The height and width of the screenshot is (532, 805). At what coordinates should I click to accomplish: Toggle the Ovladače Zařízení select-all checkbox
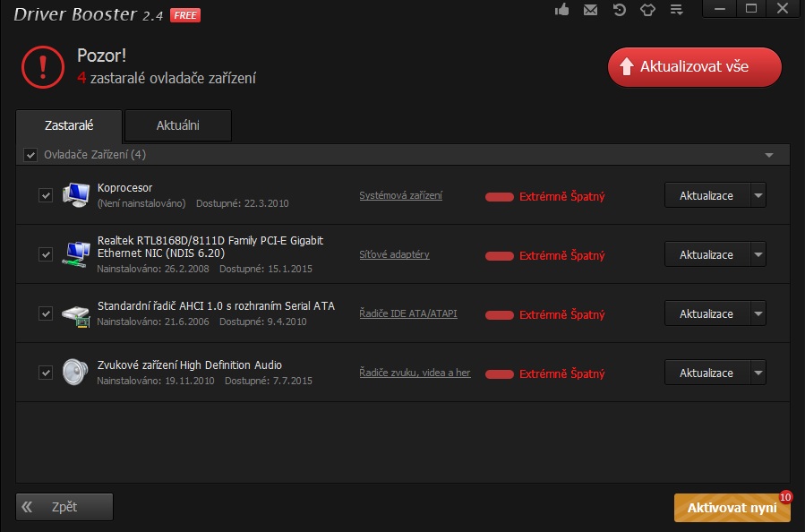[31, 155]
